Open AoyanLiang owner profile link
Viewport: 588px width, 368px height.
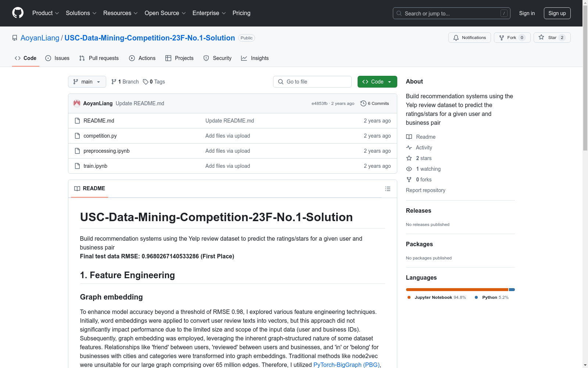(40, 38)
